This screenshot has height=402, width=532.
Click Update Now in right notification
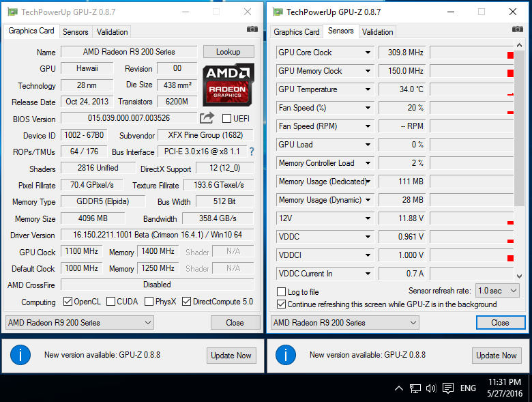pyautogui.click(x=497, y=356)
